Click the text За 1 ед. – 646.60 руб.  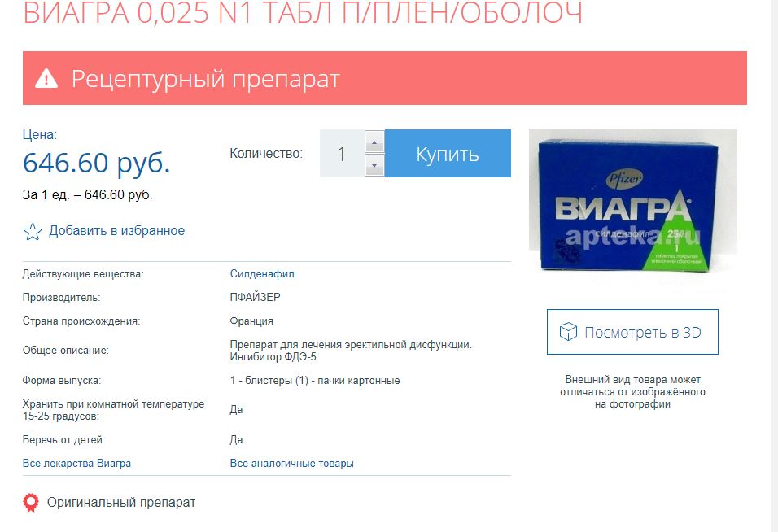(87, 195)
